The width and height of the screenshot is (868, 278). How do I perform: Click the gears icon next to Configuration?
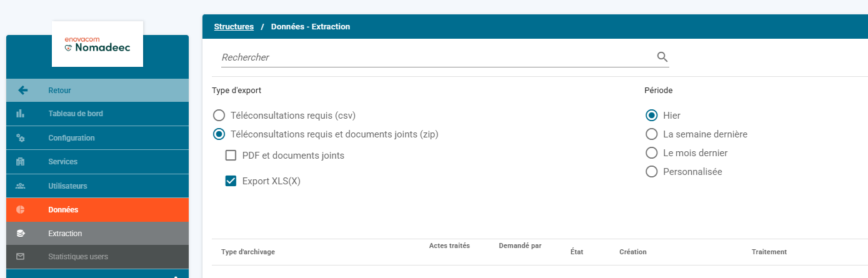(x=20, y=138)
